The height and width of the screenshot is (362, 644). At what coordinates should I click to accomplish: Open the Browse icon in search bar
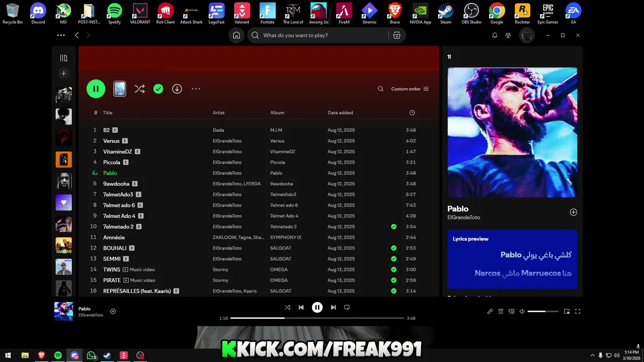point(397,35)
